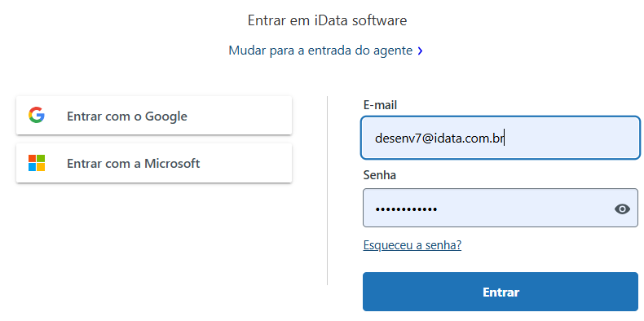The image size is (644, 321).
Task: Open Mudar para a entrada do agente
Action: (x=320, y=51)
